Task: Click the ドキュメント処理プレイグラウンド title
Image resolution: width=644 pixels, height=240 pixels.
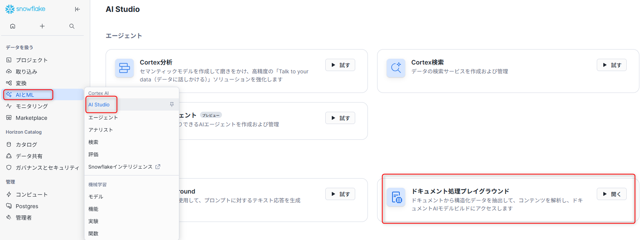Action: 460,191
